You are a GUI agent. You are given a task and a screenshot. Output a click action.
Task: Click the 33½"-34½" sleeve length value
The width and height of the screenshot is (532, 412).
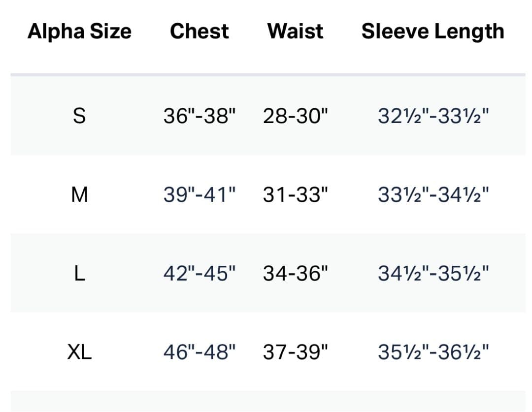pos(433,195)
